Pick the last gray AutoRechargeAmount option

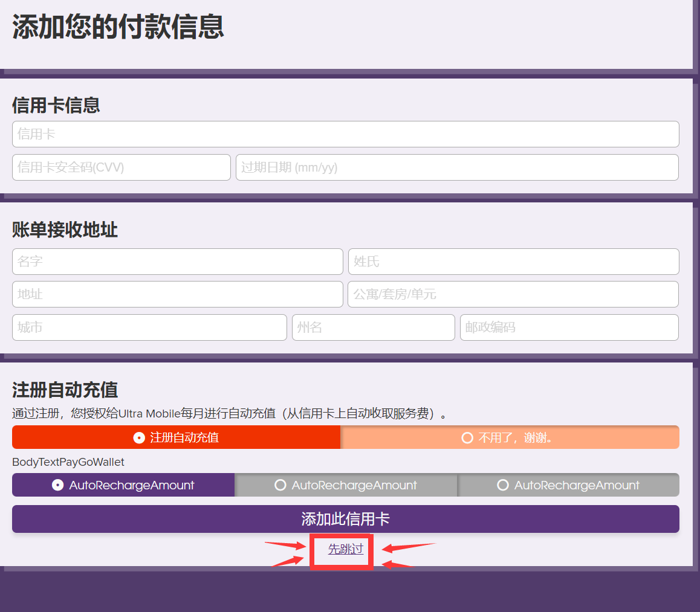pyautogui.click(x=568, y=485)
